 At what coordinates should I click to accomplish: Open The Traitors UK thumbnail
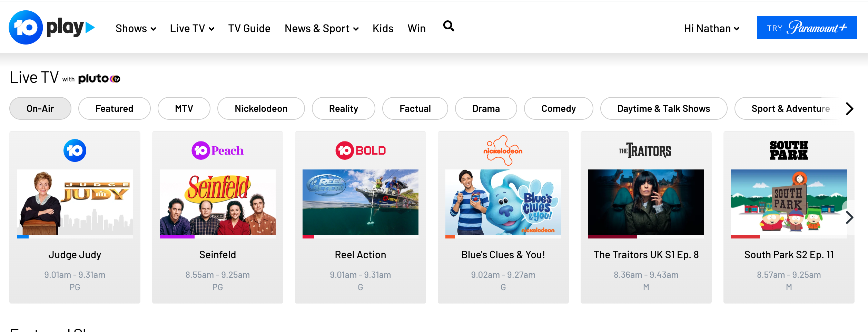646,202
